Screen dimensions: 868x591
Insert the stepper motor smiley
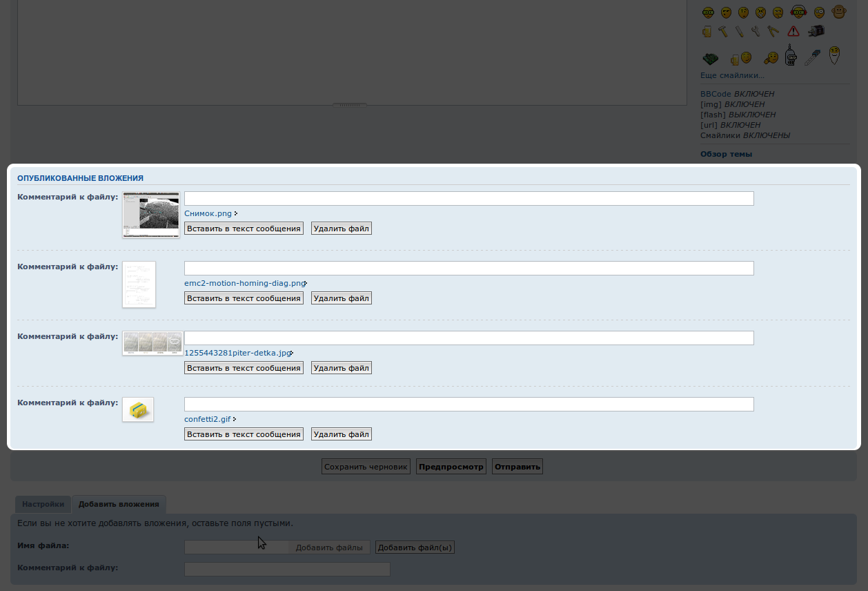click(x=816, y=30)
